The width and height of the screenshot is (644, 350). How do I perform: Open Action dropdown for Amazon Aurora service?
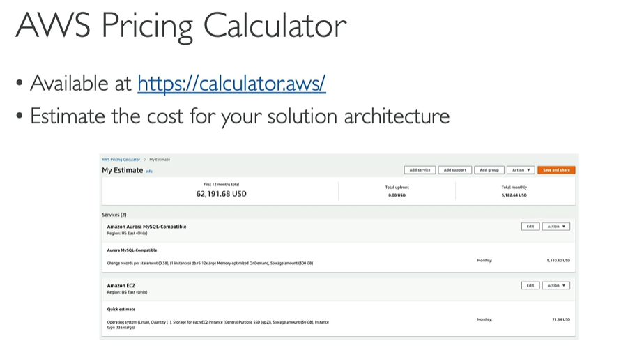[556, 227]
